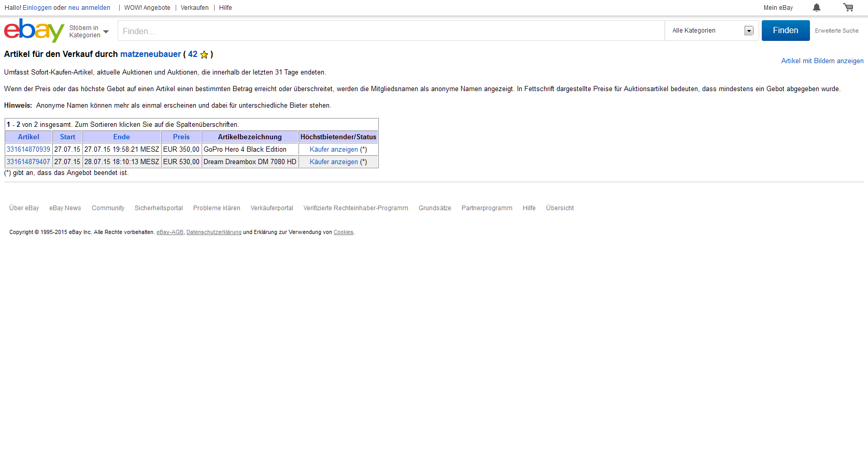868x468 pixels.
Task: Select end time 27.07.15 19:58:21 MESZ
Action: point(122,150)
